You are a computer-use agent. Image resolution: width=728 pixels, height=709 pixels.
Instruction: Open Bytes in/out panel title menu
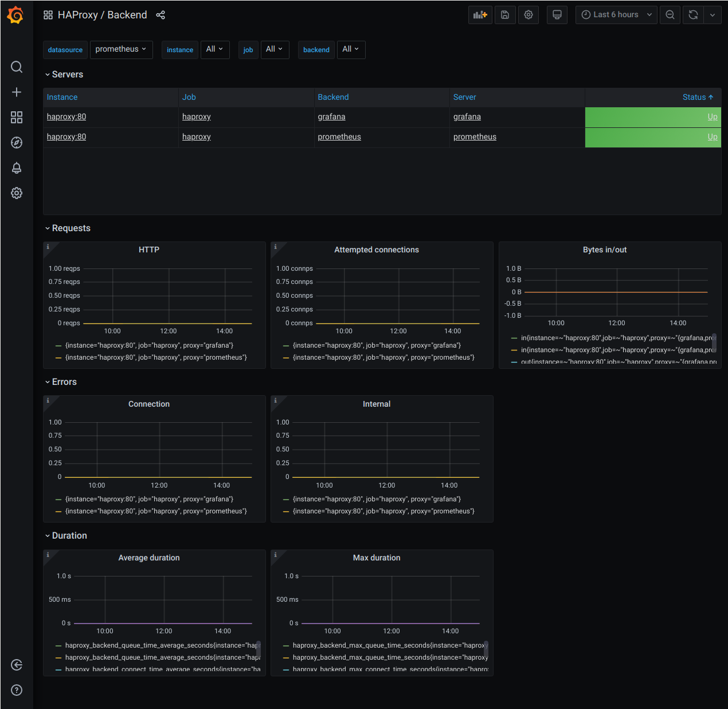[x=605, y=250]
